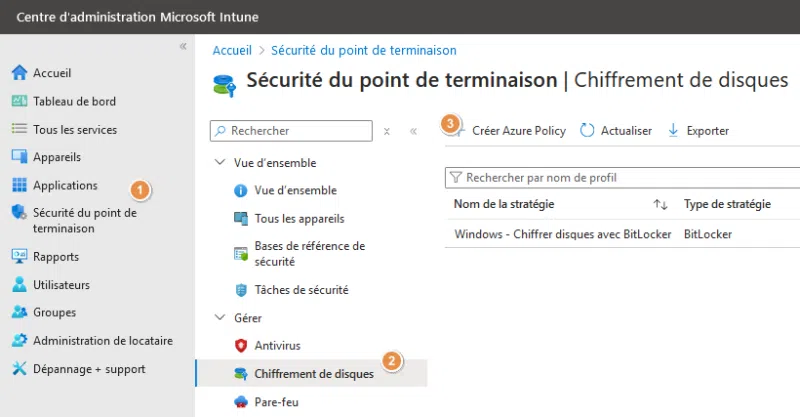Open Tableau de bord dashboard icon
This screenshot has width=800, height=417.
point(18,101)
